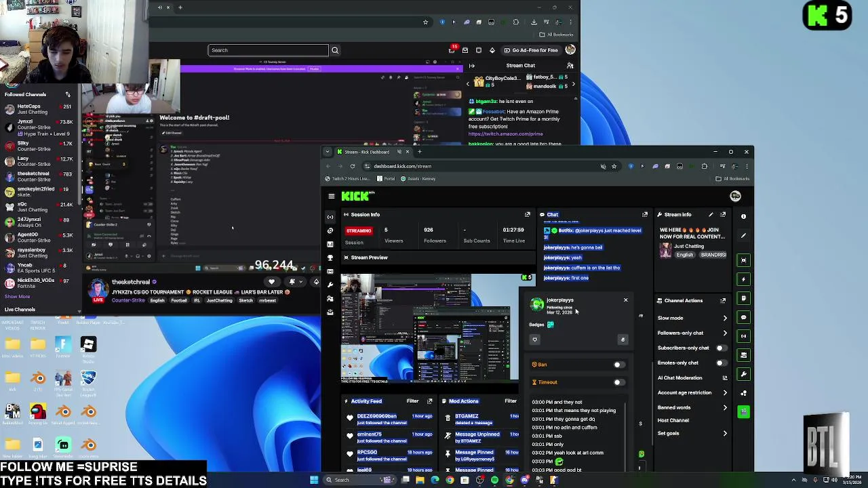The height and width of the screenshot is (488, 868).
Task: Pop out the Stream Info panel
Action: (723, 214)
